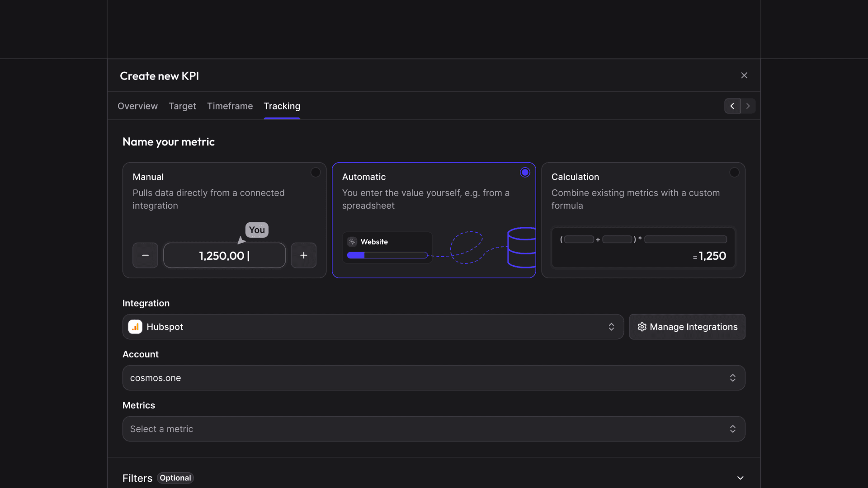The image size is (868, 488).
Task: Open the cosmos.one account dropdown
Action: pyautogui.click(x=434, y=378)
